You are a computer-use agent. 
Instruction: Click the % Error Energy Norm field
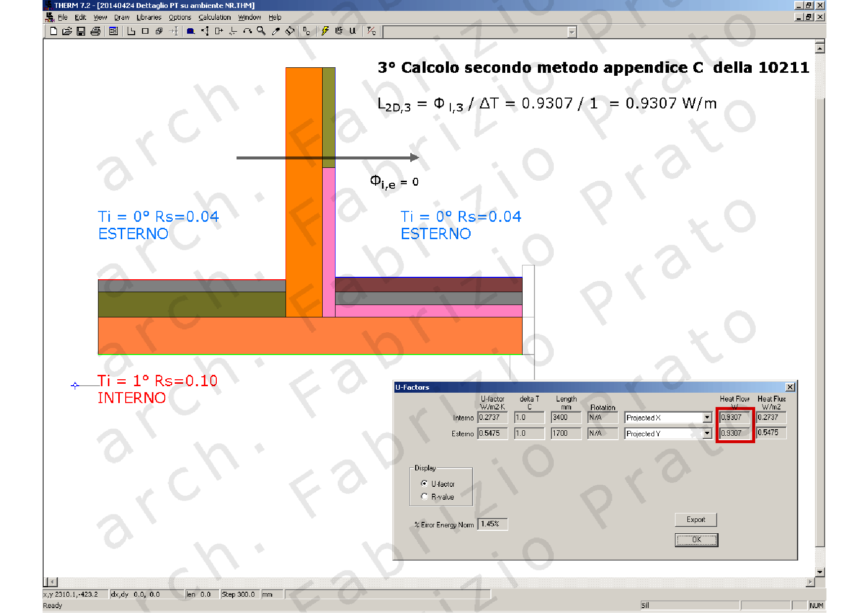(x=492, y=524)
